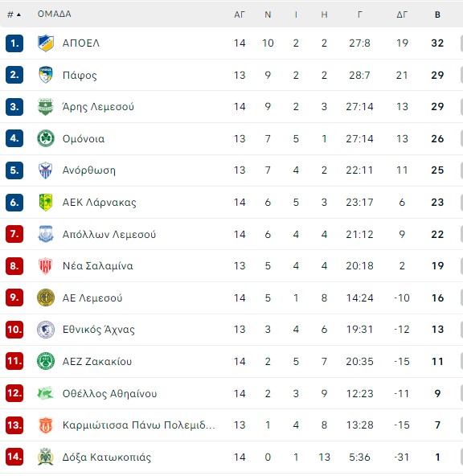Sort by the ΑΓ matches played header
The height and width of the screenshot is (476, 463).
coord(240,14)
